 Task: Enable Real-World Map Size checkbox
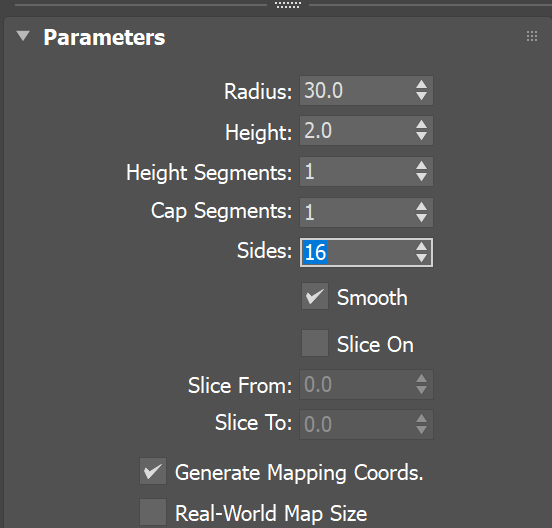pyautogui.click(x=153, y=512)
